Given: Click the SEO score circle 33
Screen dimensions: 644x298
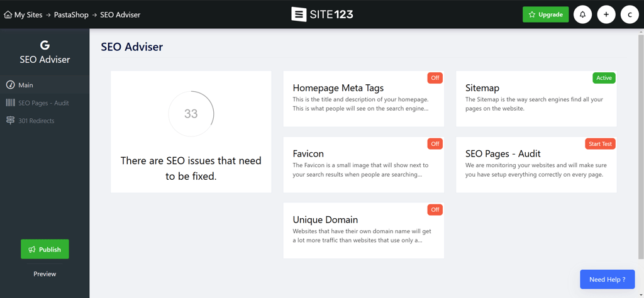Looking at the screenshot, I should tap(191, 114).
